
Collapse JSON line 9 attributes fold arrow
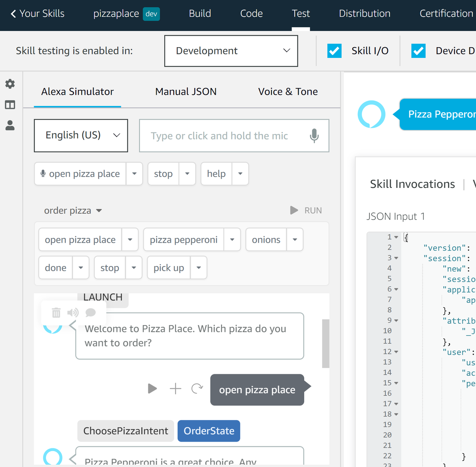tap(396, 320)
